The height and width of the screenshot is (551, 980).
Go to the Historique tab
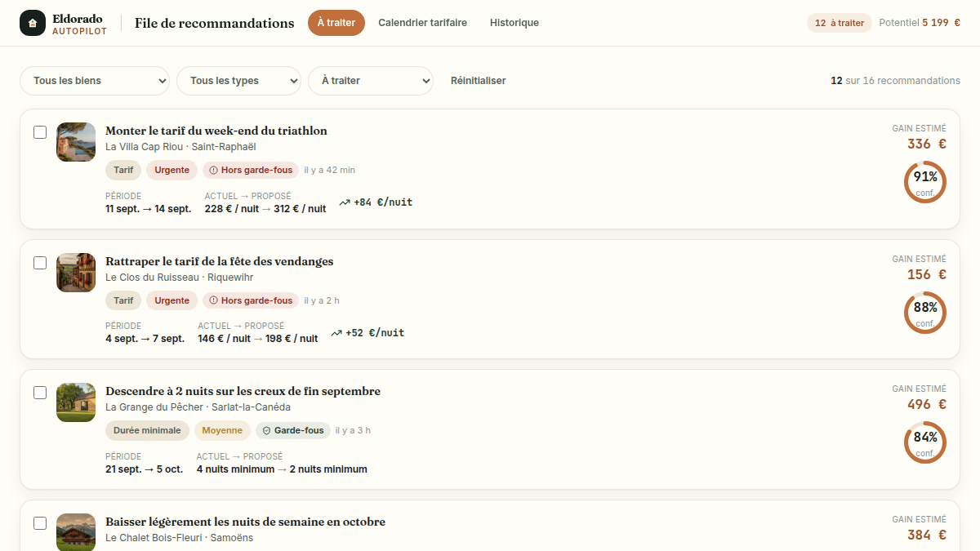tap(514, 23)
